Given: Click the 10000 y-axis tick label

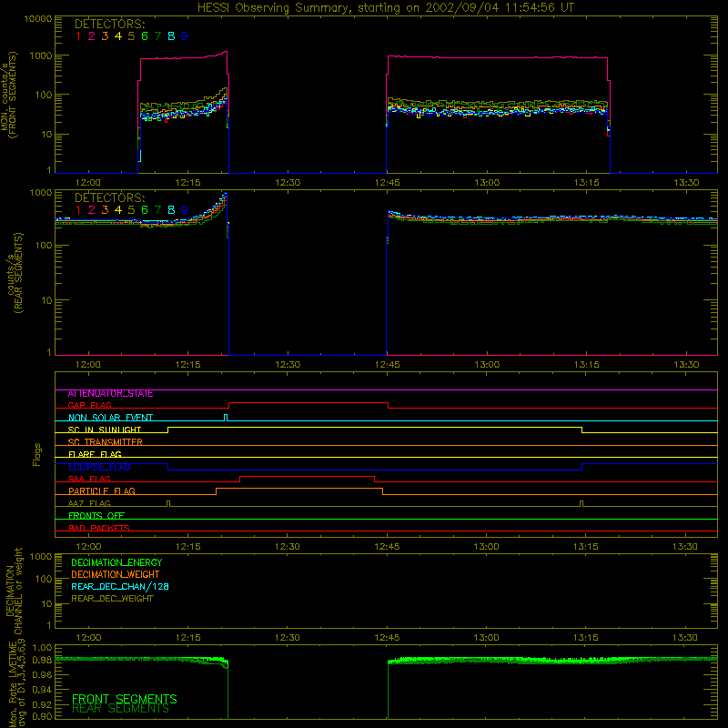Looking at the screenshot, I should pos(38,19).
